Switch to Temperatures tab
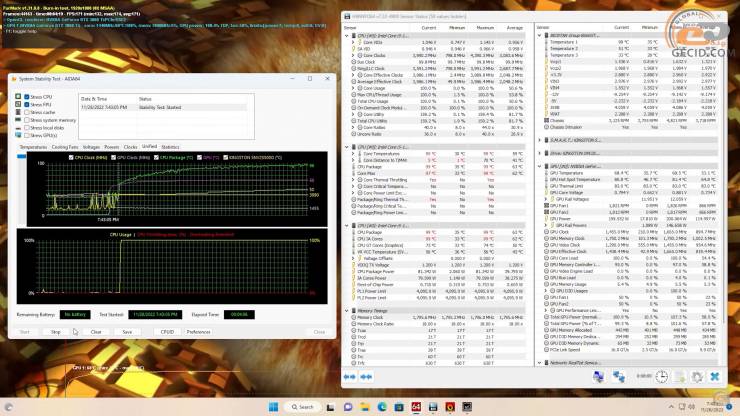 tap(33, 147)
